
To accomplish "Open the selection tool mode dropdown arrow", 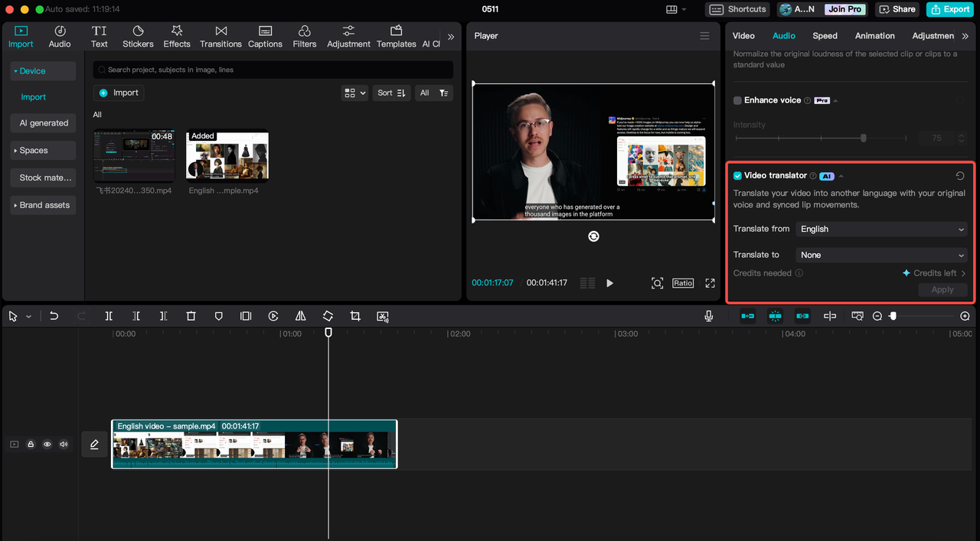I will pos(29,317).
